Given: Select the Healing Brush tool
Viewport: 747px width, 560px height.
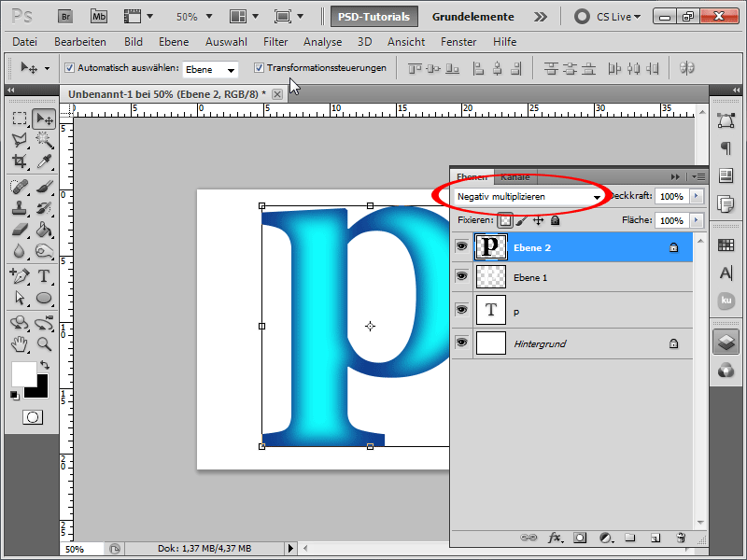Looking at the screenshot, I should point(20,187).
